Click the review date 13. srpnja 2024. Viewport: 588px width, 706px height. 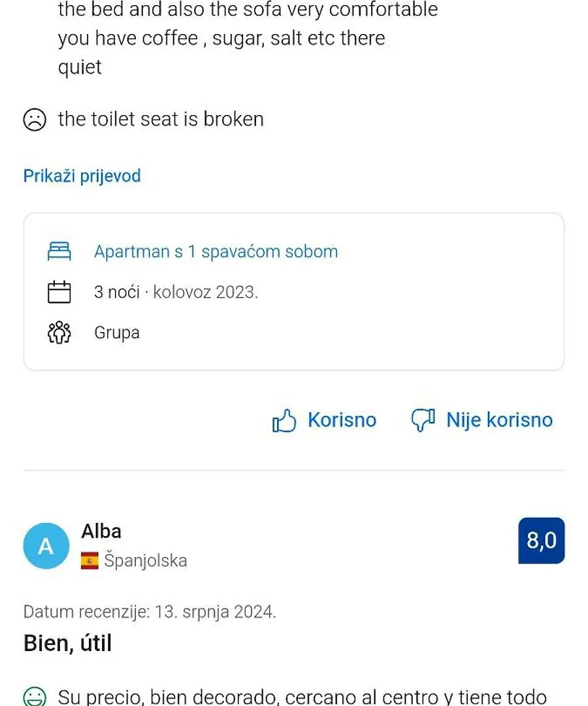click(215, 612)
